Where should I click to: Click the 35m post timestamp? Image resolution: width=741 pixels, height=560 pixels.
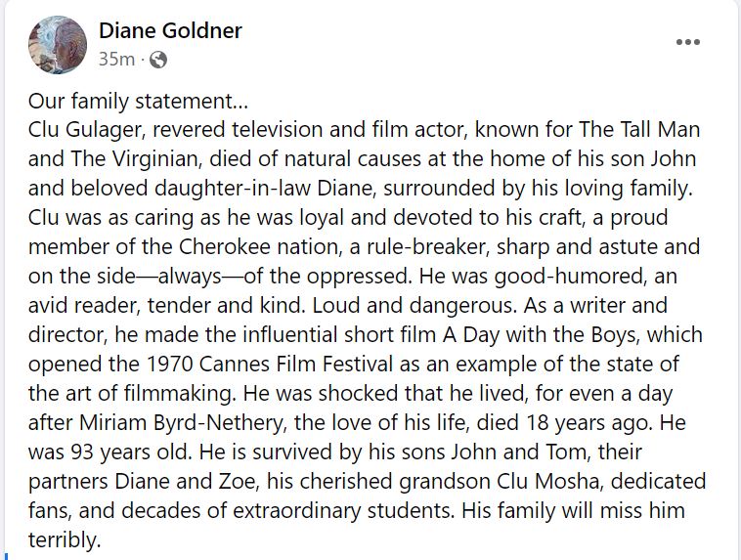pyautogui.click(x=116, y=60)
